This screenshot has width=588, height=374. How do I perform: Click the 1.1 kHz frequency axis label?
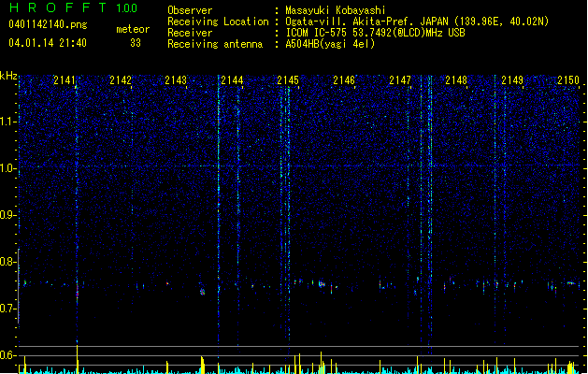[7, 122]
